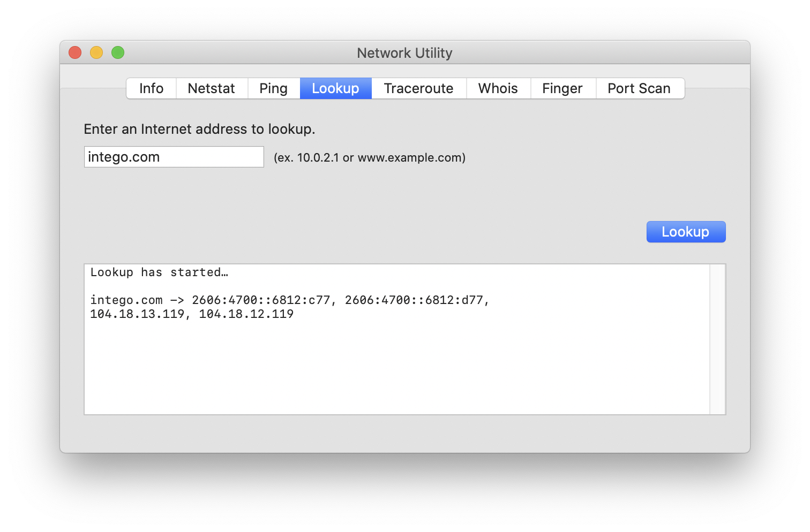Image resolution: width=810 pixels, height=532 pixels.
Task: Click the IPv6 address result line
Action: (290, 300)
